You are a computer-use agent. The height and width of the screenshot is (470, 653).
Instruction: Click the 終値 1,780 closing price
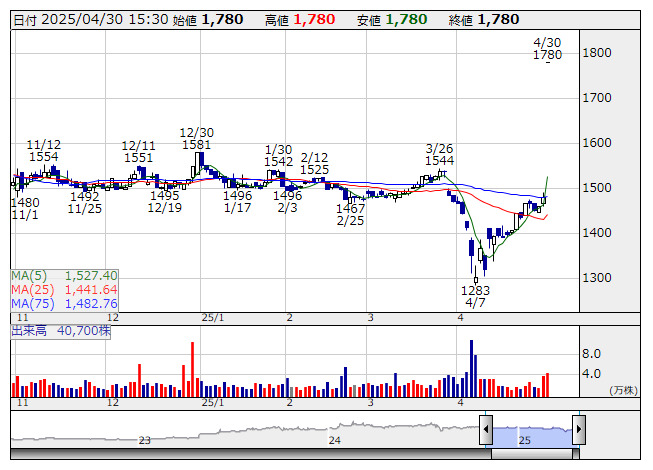[x=484, y=20]
